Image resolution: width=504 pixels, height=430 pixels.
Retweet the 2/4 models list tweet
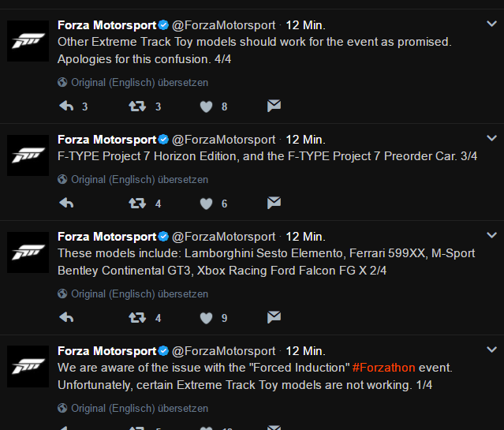pyautogui.click(x=137, y=317)
